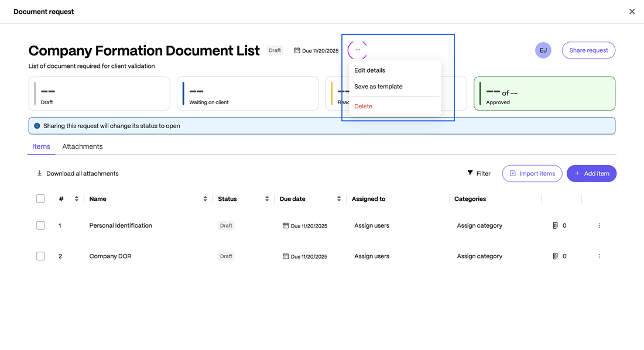Click the EJ avatar badge
Image resolution: width=644 pixels, height=350 pixels.
tap(543, 50)
